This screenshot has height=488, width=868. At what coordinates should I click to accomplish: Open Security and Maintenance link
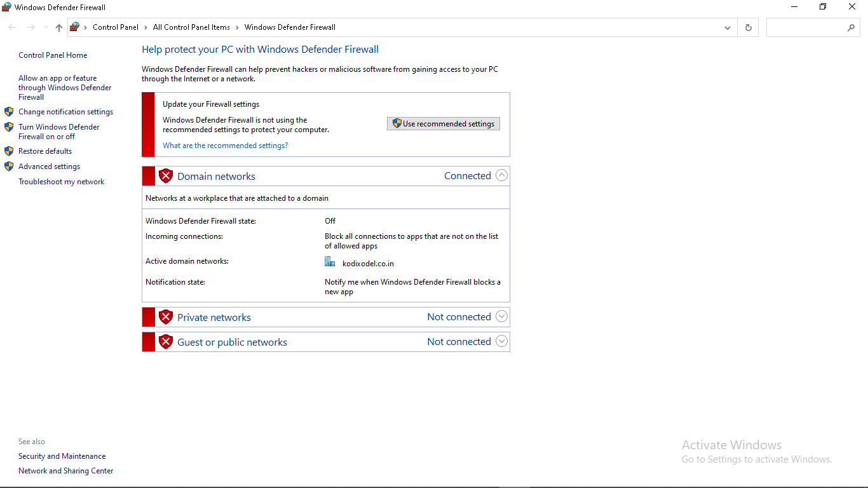pos(62,456)
